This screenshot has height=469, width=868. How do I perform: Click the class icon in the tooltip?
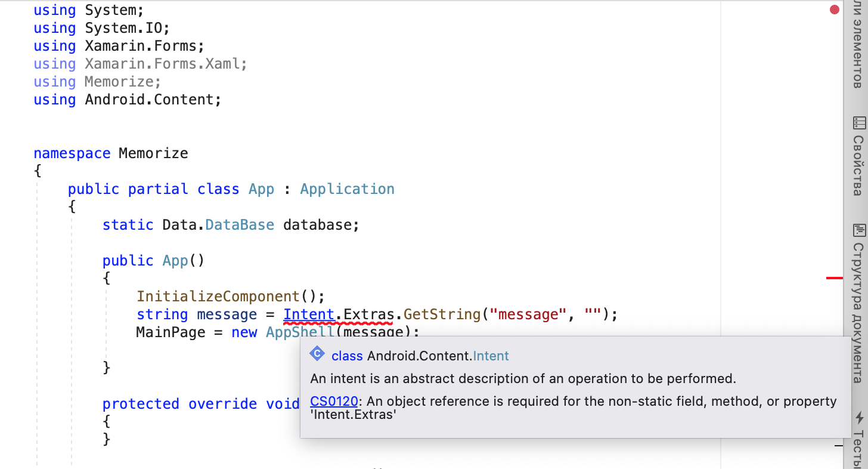[x=317, y=355]
